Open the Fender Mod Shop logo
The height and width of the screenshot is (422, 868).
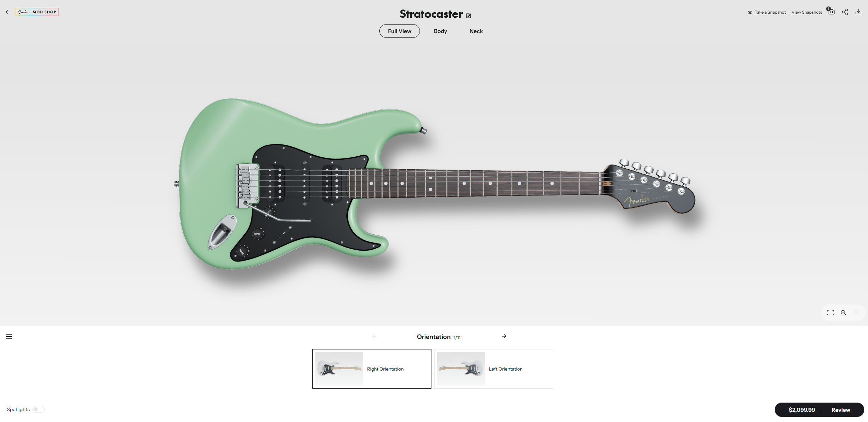coord(37,12)
